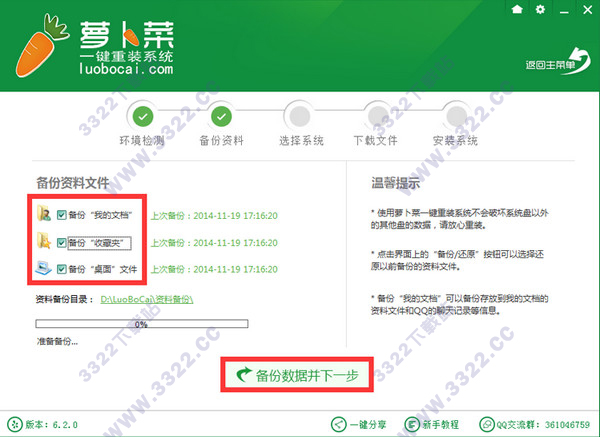
Task: Click the 收藏夹 last backup timestamp
Action: point(214,243)
